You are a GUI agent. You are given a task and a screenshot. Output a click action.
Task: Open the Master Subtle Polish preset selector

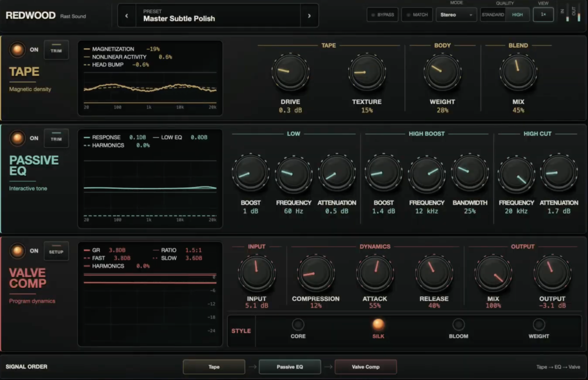[x=218, y=16]
